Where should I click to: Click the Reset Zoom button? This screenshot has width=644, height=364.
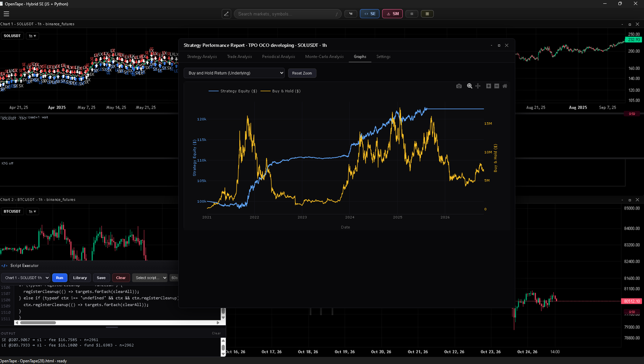(x=302, y=72)
